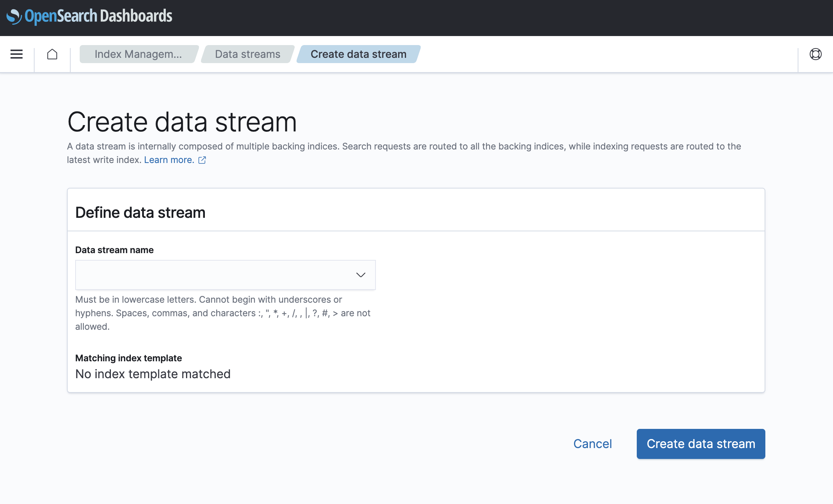Expand the Data stream name dropdown arrow
833x504 pixels.
(x=360, y=275)
